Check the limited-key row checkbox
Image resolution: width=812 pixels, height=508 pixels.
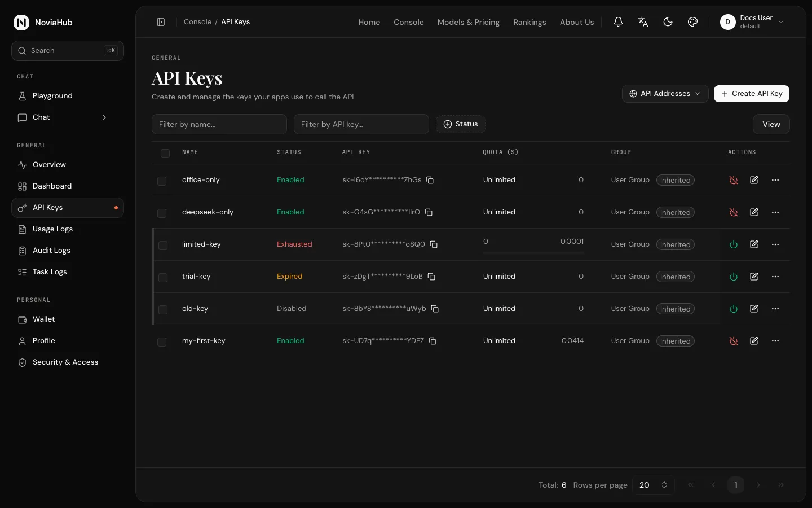[x=163, y=245]
